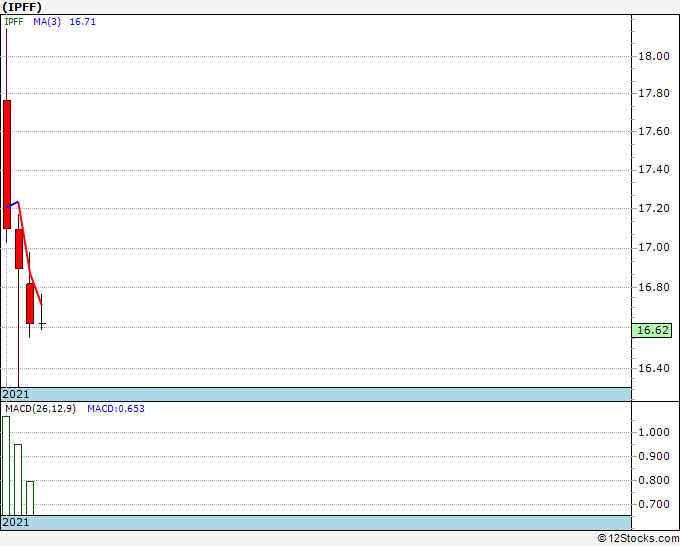Screen dimensions: 680x546
Task: Click the 0.800 MACD axis label
Action: click(654, 480)
